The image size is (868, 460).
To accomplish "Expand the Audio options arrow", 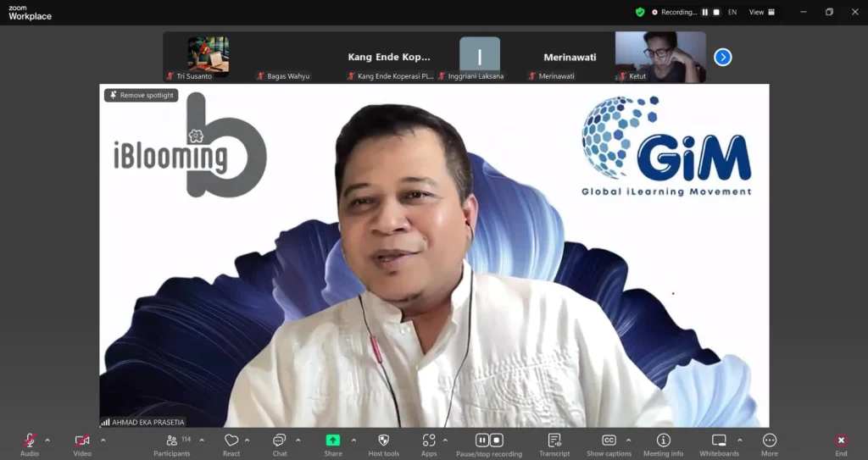I will (47, 440).
